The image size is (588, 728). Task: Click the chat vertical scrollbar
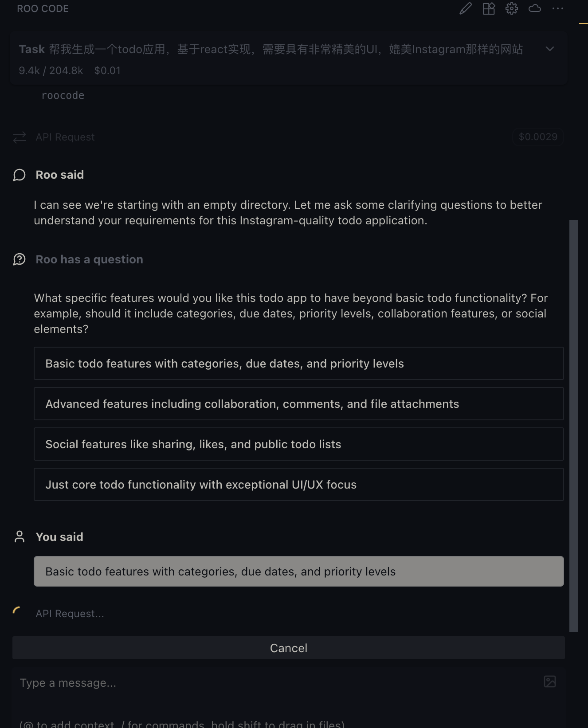[x=574, y=426]
